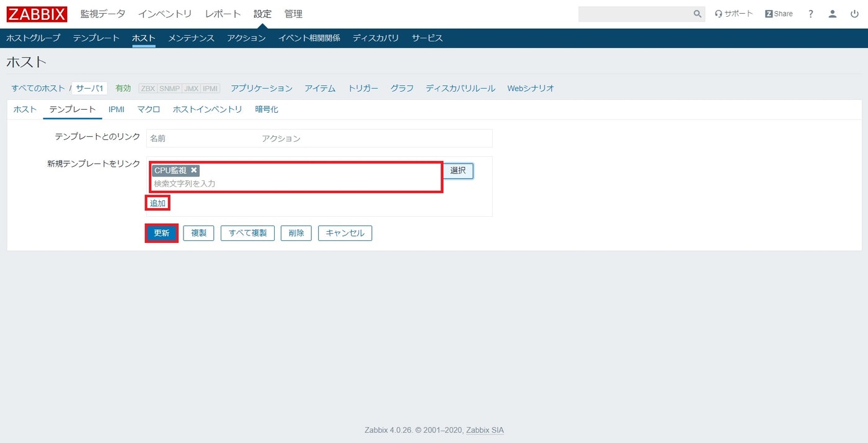
Task: Remove the CPU監視 template chip
Action: (x=194, y=170)
